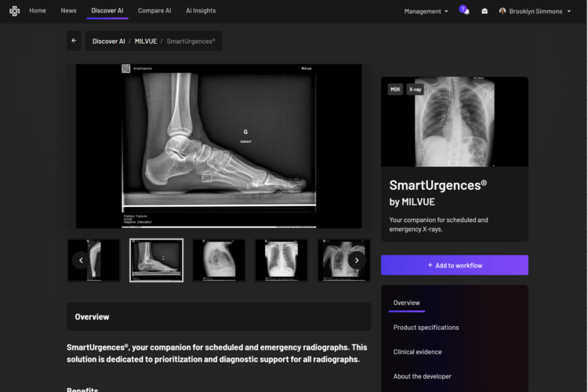Open Discover AI breadcrumb link

(x=109, y=42)
